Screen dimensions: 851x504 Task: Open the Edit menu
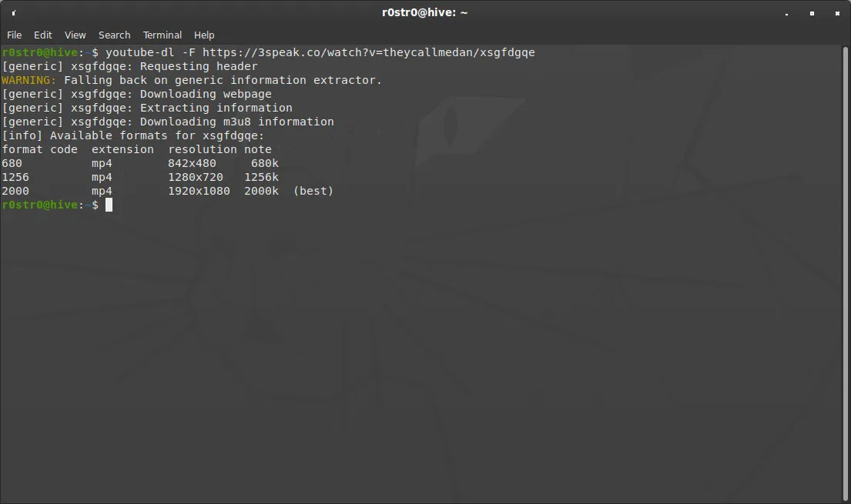(43, 35)
